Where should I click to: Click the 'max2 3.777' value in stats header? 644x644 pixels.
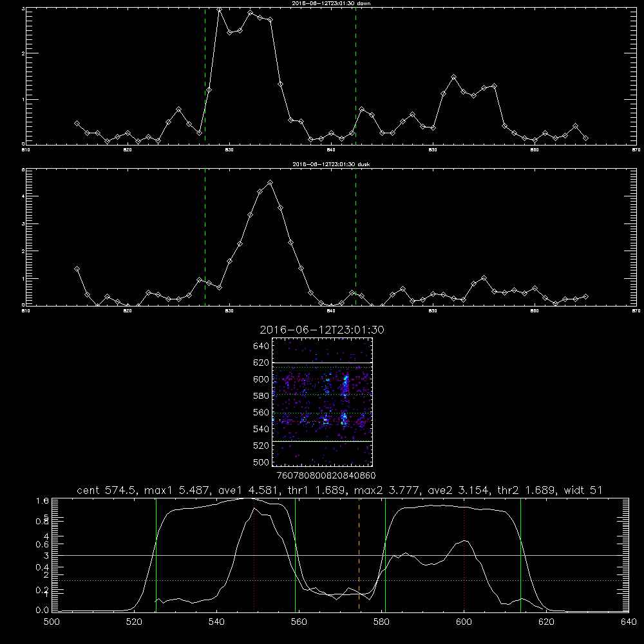pos(386,490)
